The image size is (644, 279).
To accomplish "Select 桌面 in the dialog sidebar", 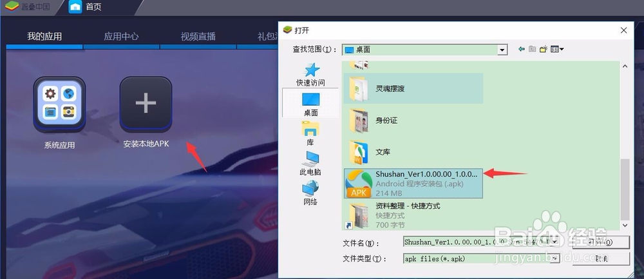I will click(x=310, y=102).
